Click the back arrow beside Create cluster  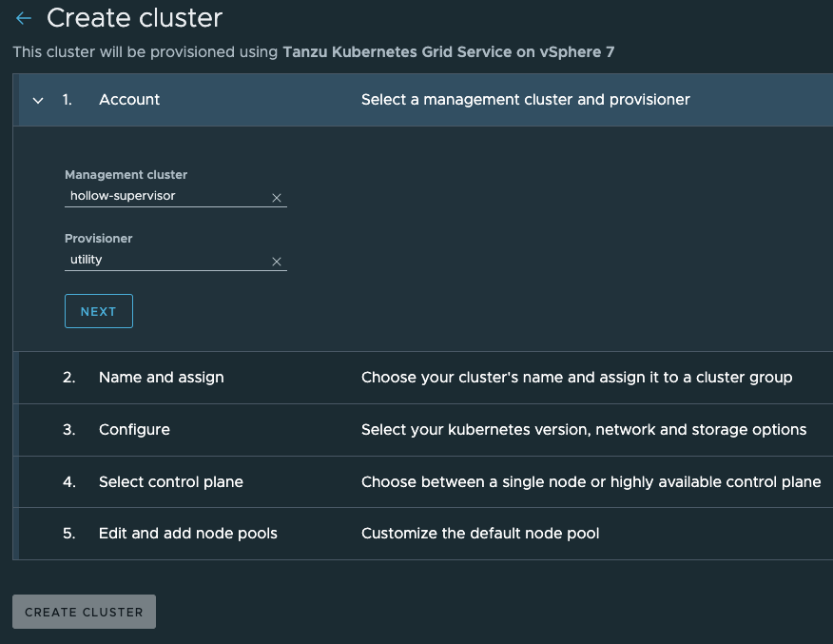coord(24,18)
